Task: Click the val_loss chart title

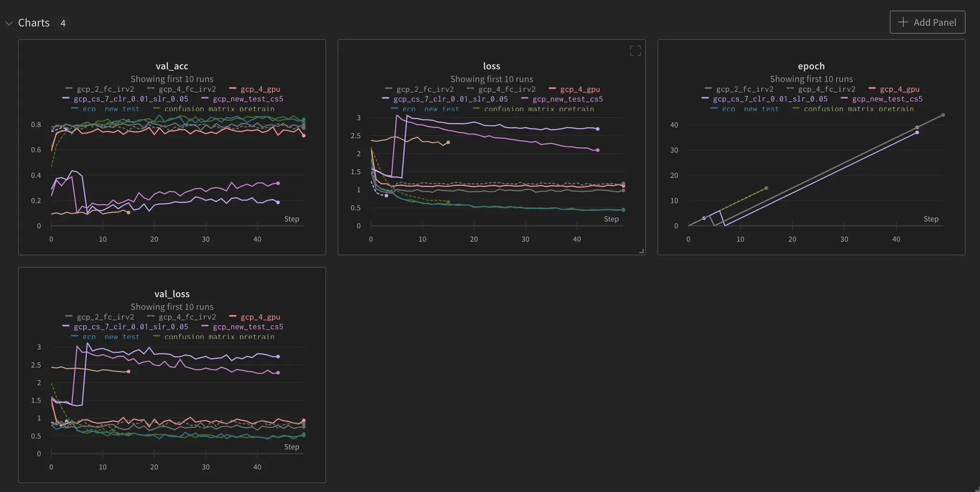Action: tap(172, 294)
